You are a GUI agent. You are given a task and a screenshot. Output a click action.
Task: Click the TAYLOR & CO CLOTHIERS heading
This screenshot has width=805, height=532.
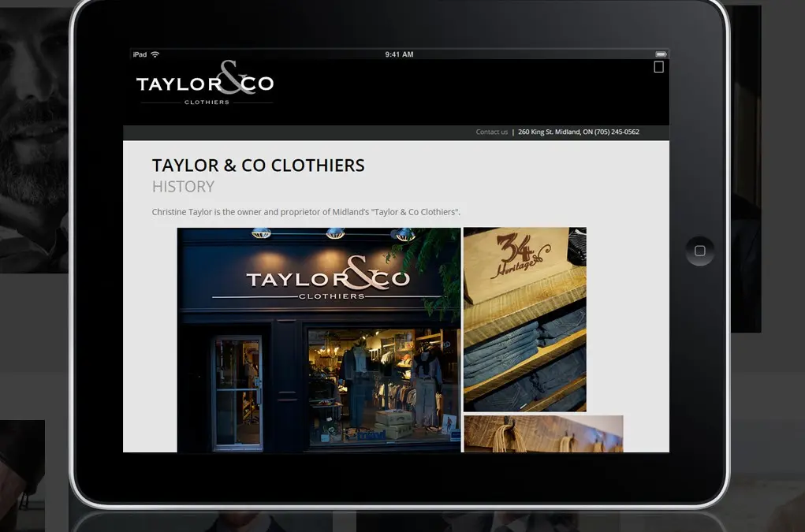[x=259, y=166]
